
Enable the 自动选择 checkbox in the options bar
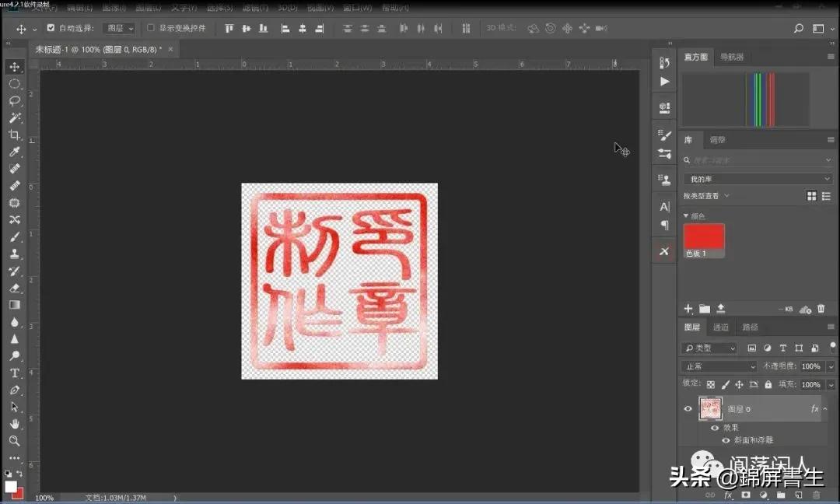51,27
